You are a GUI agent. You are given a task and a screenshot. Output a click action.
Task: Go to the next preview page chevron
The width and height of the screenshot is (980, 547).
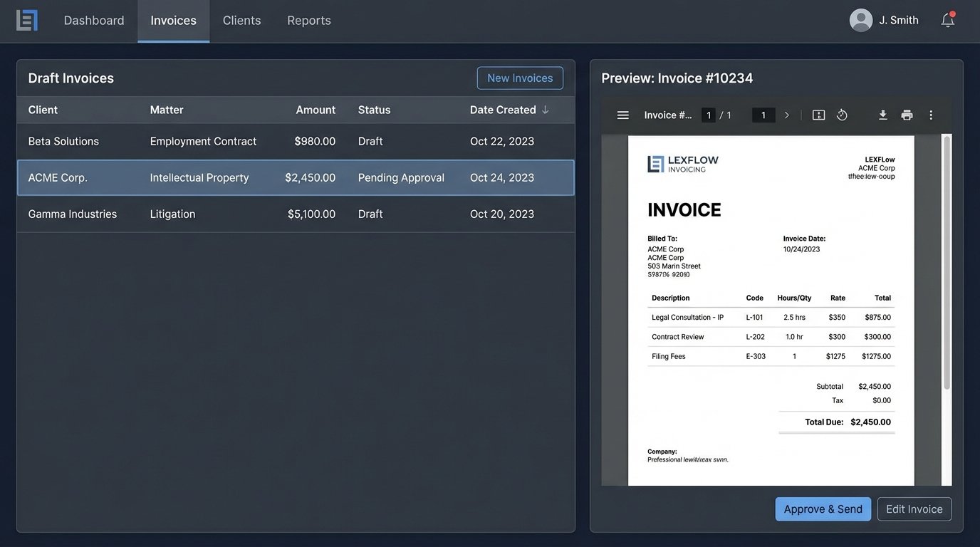click(786, 113)
